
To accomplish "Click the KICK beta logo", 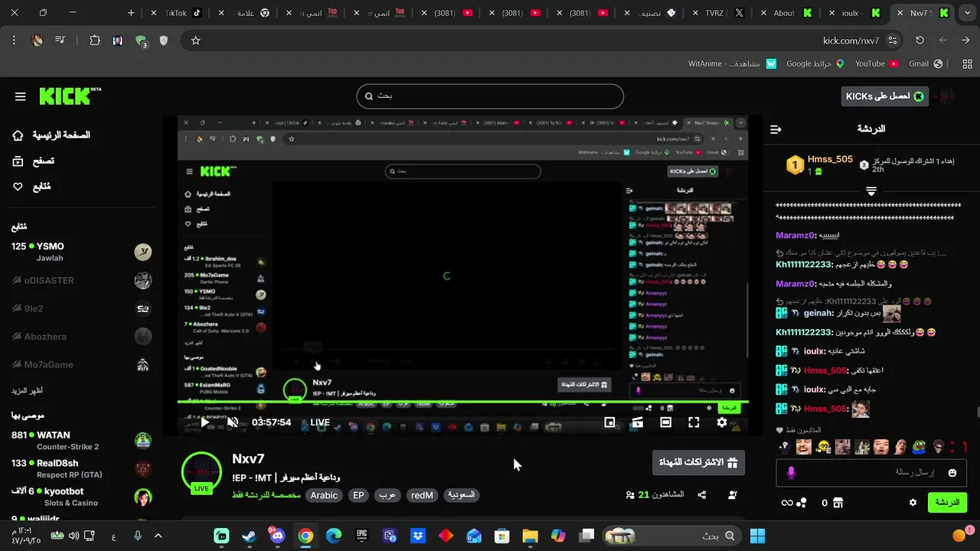I will [x=70, y=96].
